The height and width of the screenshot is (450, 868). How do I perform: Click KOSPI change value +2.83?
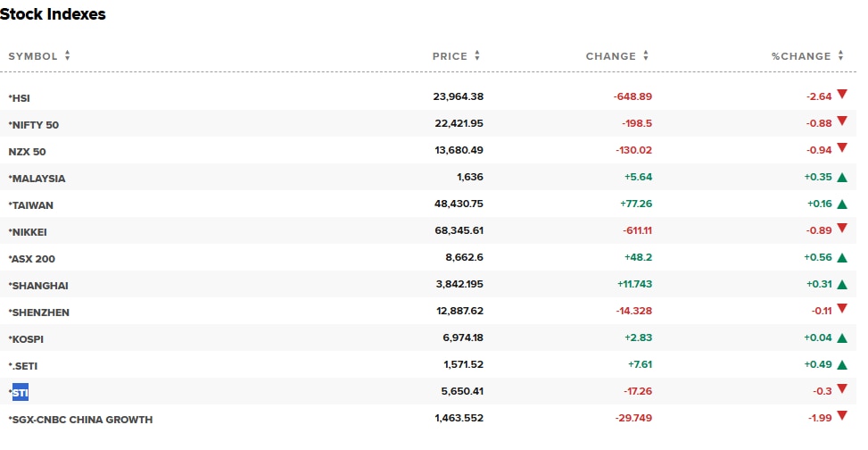[x=638, y=337]
